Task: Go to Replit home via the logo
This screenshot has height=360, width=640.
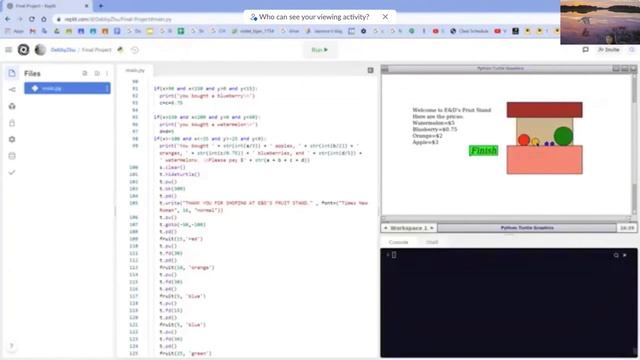Action: (x=23, y=50)
